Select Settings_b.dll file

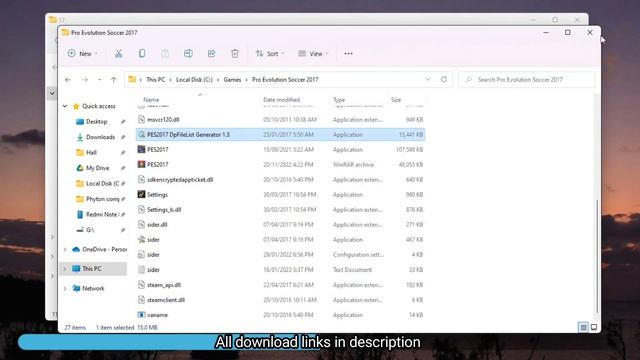pyautogui.click(x=280, y=209)
